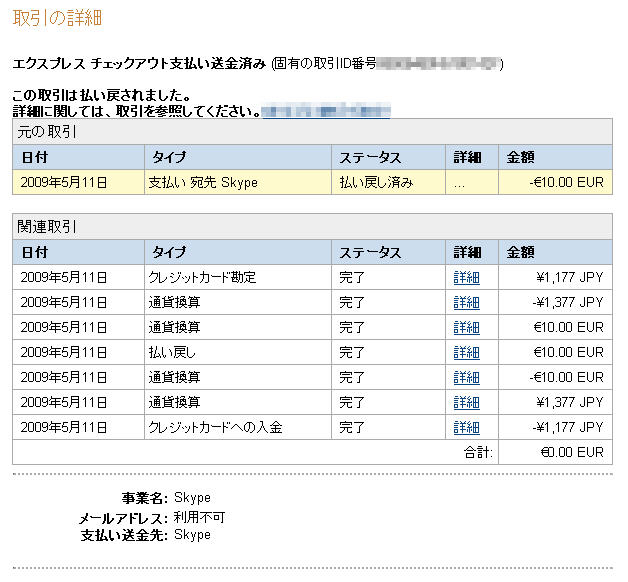The width and height of the screenshot is (628, 582).
Task: Click the blurred refund transaction link
Action: pos(326,111)
